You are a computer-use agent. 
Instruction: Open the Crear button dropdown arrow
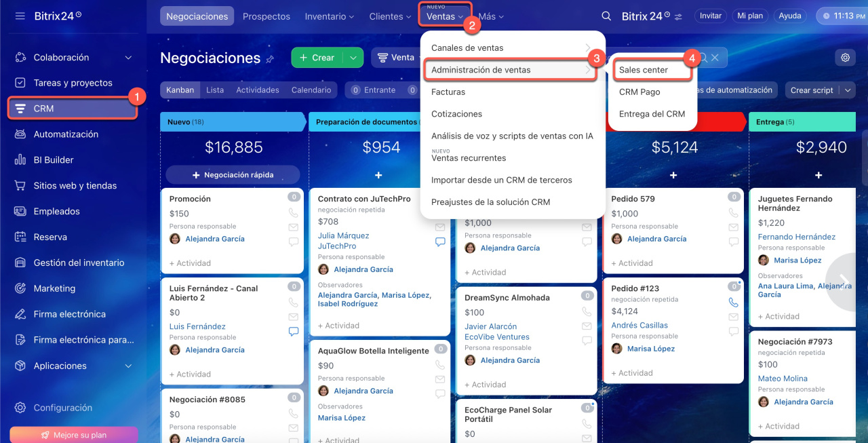[x=353, y=58]
